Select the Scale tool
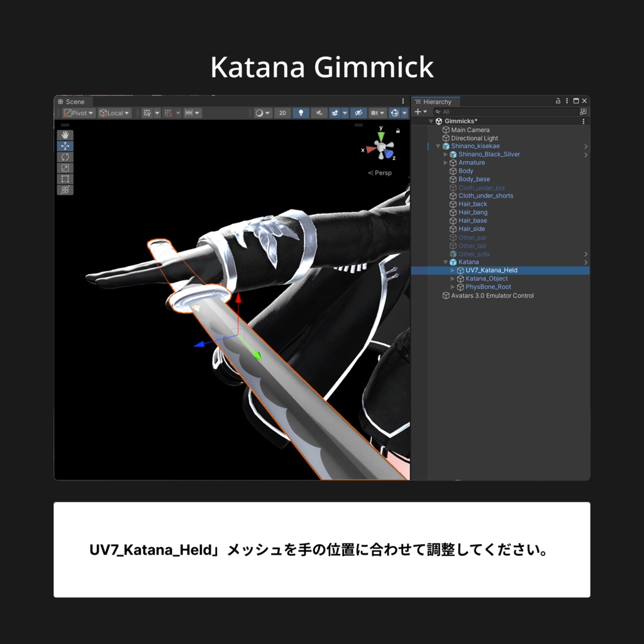The width and height of the screenshot is (644, 644). pyautogui.click(x=65, y=168)
